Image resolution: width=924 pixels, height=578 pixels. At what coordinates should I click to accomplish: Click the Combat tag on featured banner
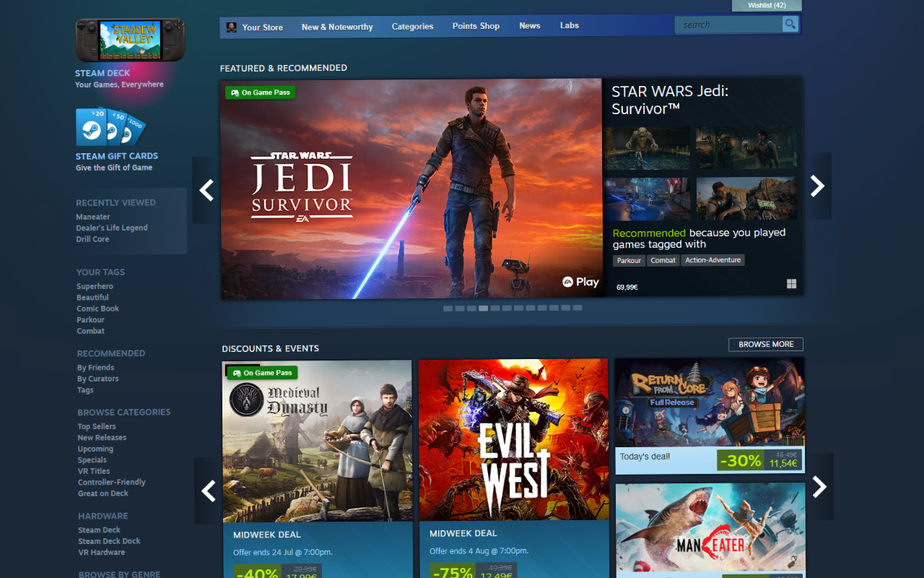tap(663, 260)
